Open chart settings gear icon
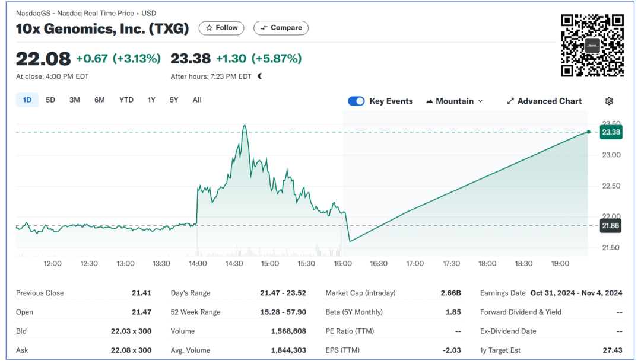641x364 pixels. [x=609, y=101]
